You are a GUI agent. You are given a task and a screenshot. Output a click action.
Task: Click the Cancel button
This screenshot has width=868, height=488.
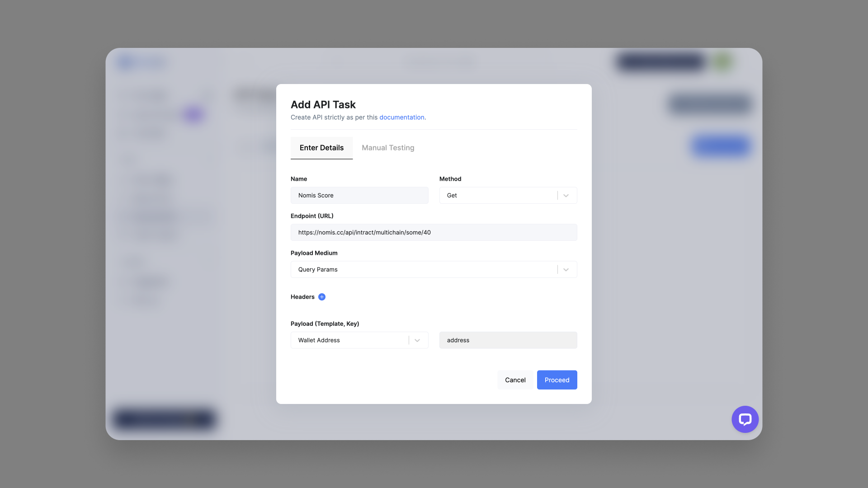point(515,380)
